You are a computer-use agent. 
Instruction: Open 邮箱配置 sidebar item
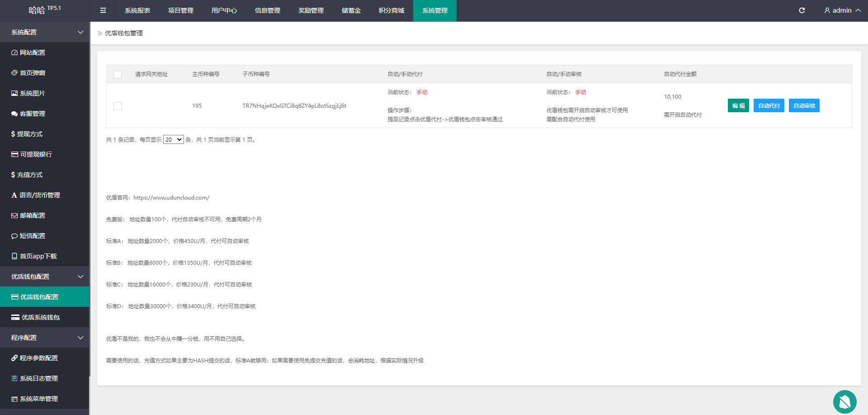(x=33, y=215)
